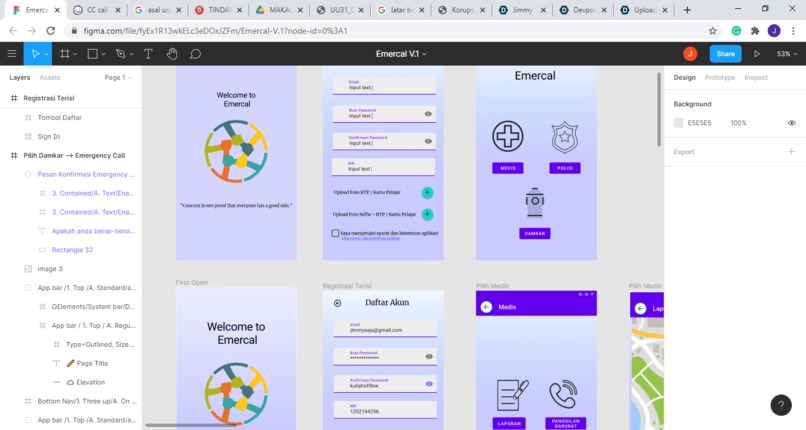Click the Present play icon

[757, 53]
